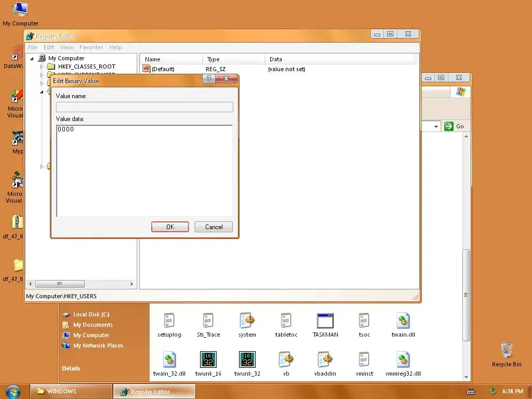The height and width of the screenshot is (399, 532).
Task: Open My Documents link in sidebar
Action: coord(93,325)
